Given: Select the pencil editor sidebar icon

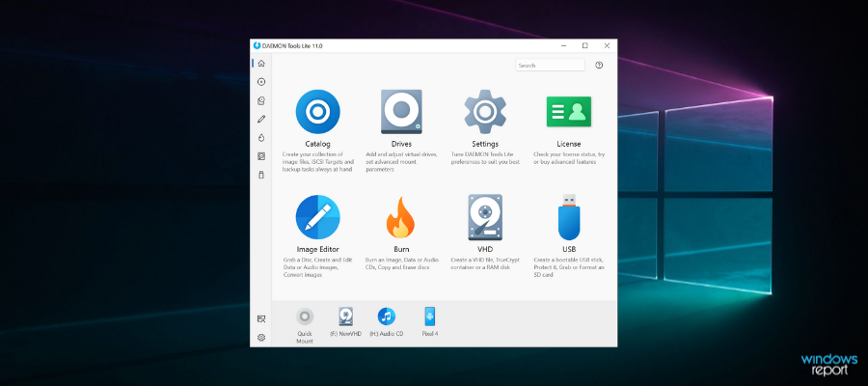Looking at the screenshot, I should [x=261, y=119].
